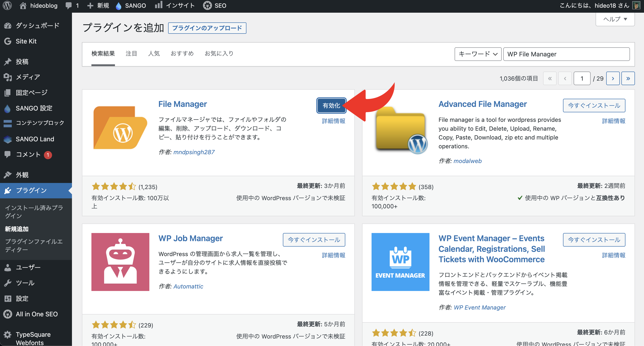Click WP Job Manager robot thumbnail
644x346 pixels.
click(120, 262)
